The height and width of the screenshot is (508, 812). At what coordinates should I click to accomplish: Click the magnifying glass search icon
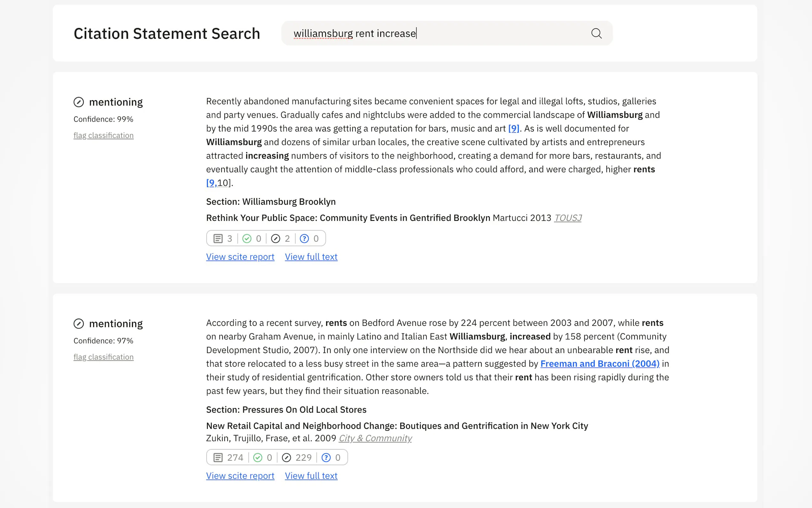coord(596,33)
